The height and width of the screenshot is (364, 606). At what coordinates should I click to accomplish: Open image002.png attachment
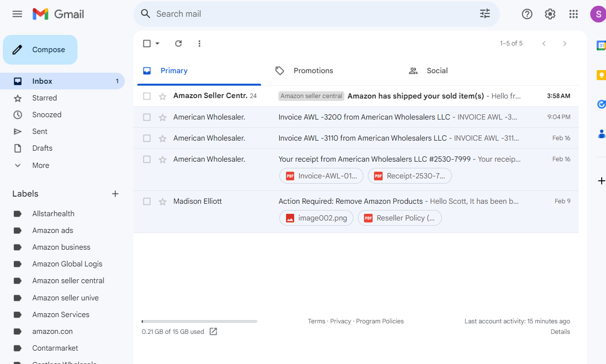[317, 218]
